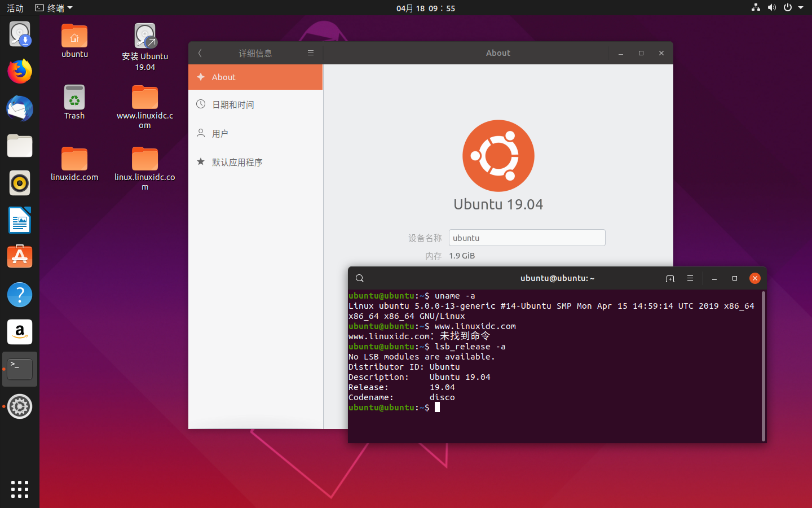812x508 pixels.
Task: Click the 'Description: Ubuntu 19.04' terminal line
Action: [420, 377]
